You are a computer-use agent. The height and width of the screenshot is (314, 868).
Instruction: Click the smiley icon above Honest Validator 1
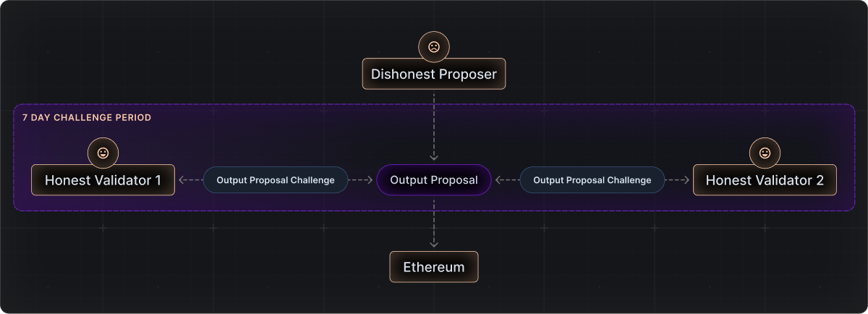[x=103, y=153]
